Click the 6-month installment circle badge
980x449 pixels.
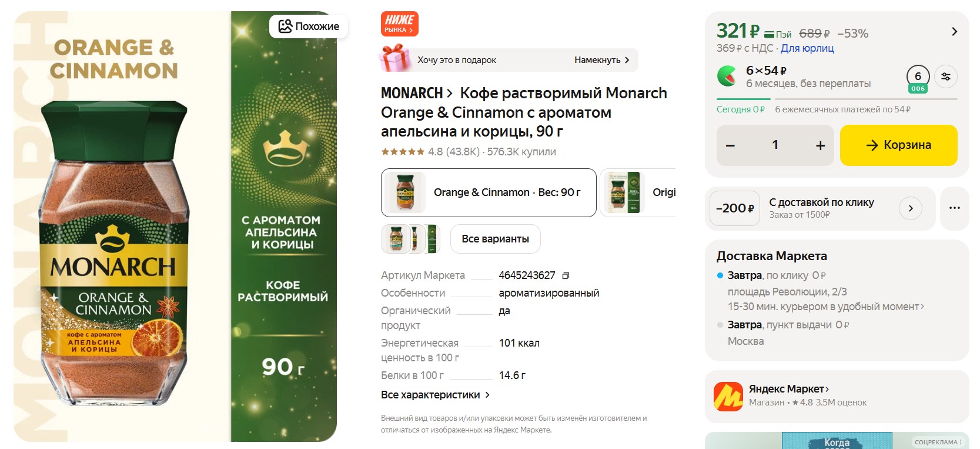[918, 77]
